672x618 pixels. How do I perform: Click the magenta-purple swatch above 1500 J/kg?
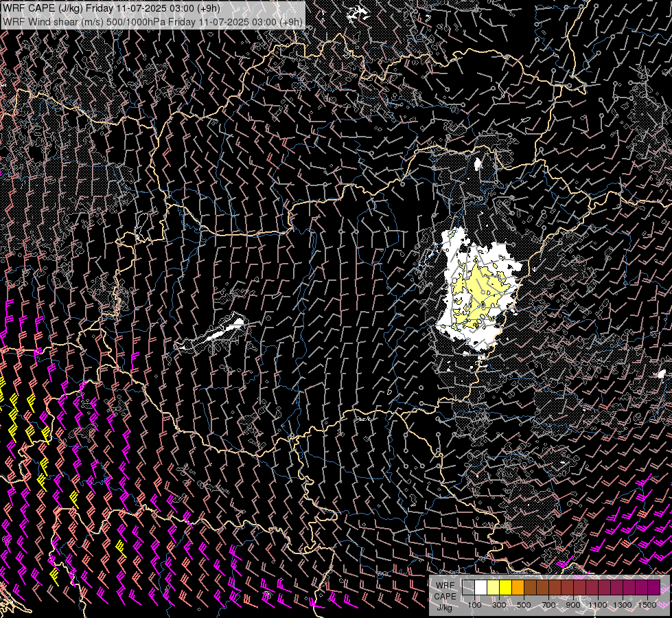(x=653, y=587)
